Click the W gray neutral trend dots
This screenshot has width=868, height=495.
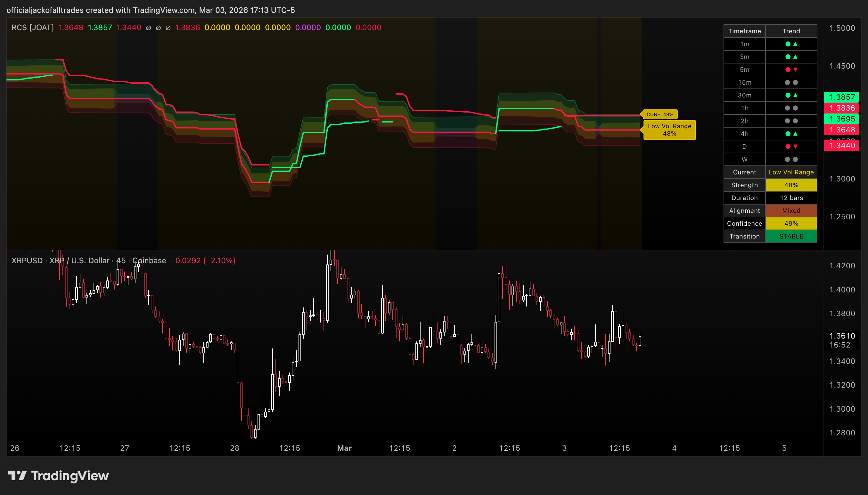point(791,159)
